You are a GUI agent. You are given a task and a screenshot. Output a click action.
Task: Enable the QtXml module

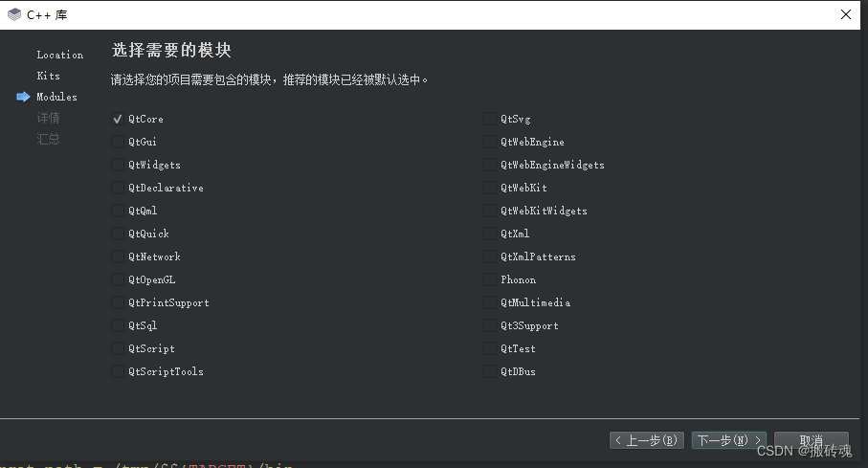(490, 234)
